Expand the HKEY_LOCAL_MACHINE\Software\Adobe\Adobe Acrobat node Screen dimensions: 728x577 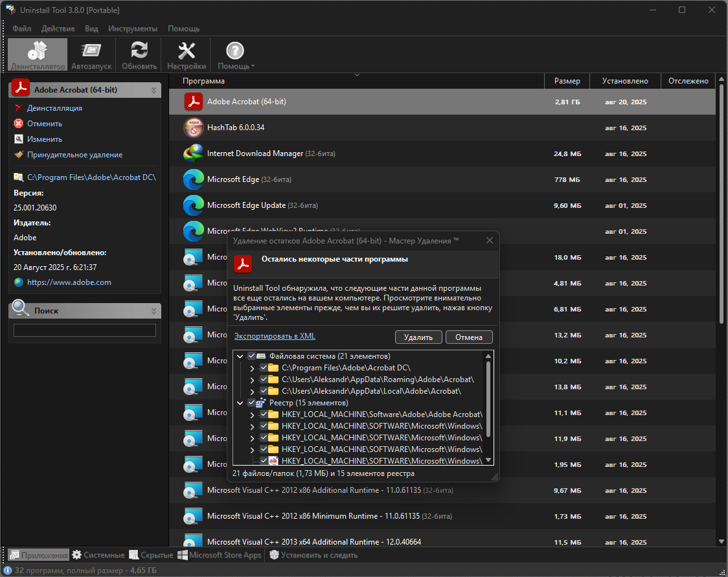click(252, 414)
